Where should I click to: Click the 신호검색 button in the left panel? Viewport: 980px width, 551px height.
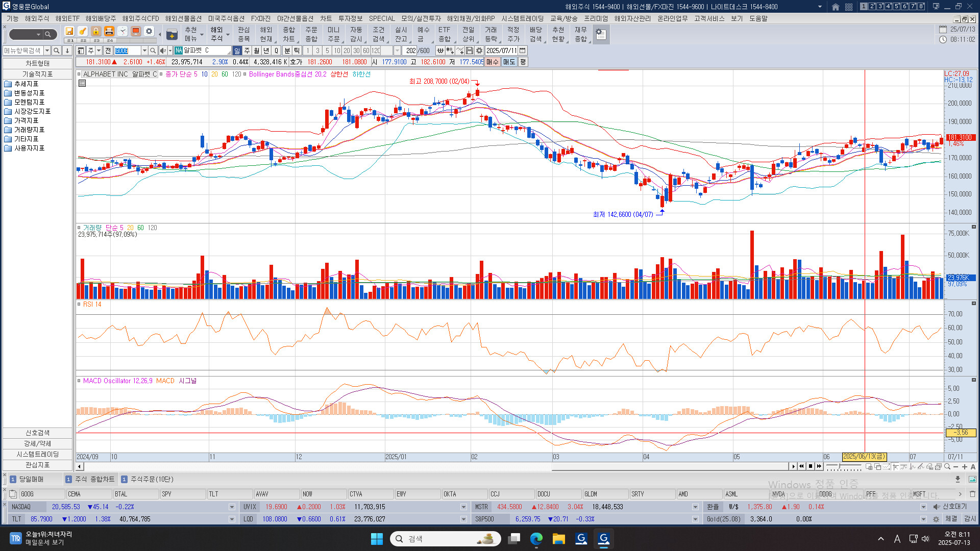(x=37, y=433)
